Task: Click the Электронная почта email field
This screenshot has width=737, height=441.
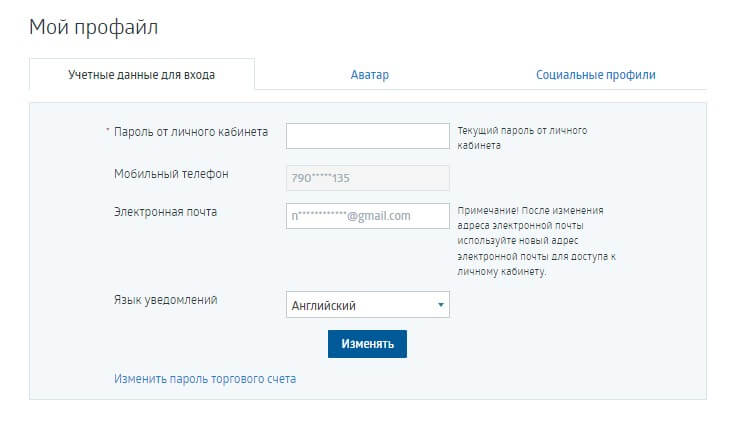Action: 367,216
